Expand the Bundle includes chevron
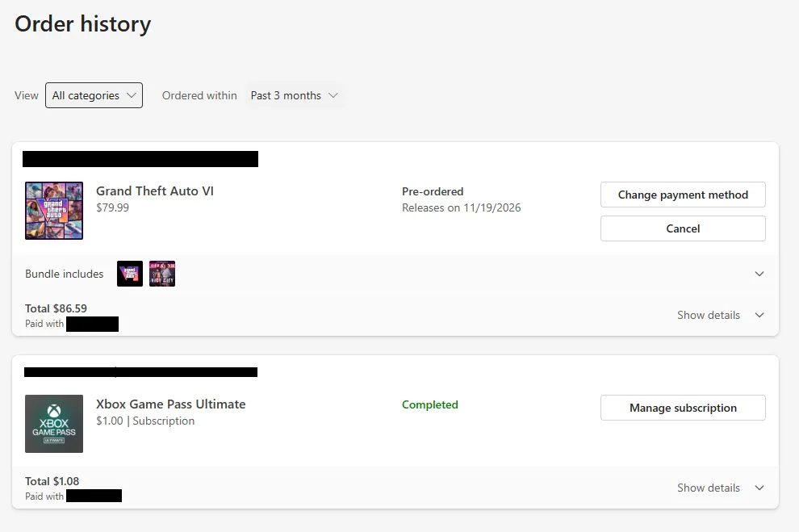799x532 pixels. click(x=759, y=274)
